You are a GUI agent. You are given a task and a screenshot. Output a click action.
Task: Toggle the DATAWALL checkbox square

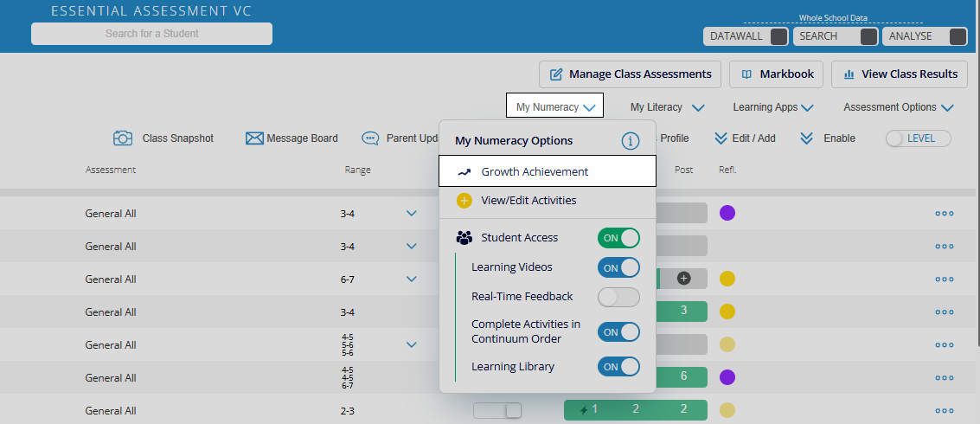pos(778,36)
